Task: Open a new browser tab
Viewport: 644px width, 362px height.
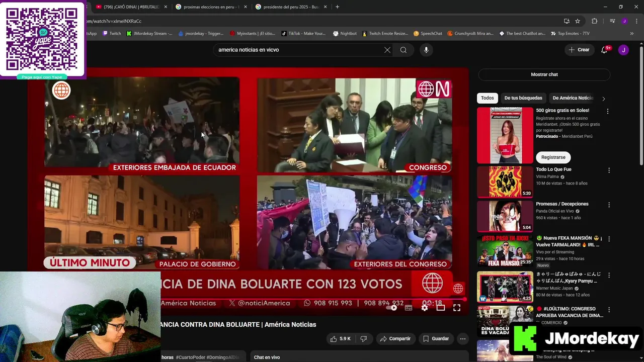Action: [337, 7]
